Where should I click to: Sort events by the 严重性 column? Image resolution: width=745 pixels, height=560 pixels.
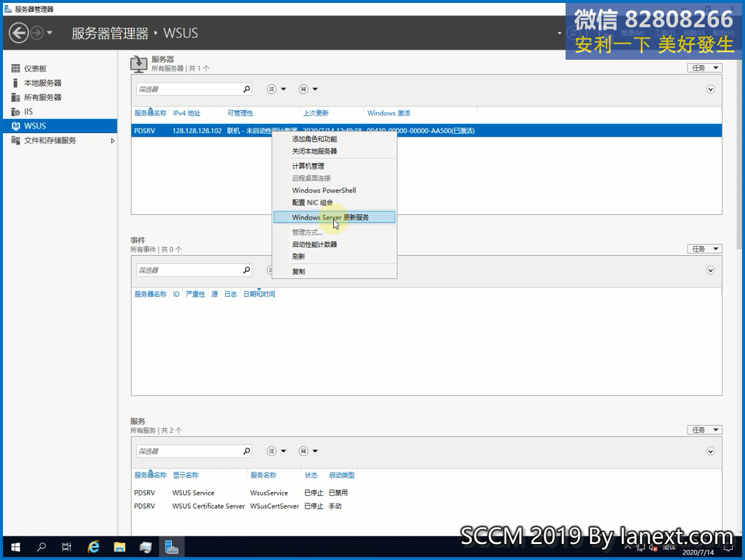pos(195,294)
